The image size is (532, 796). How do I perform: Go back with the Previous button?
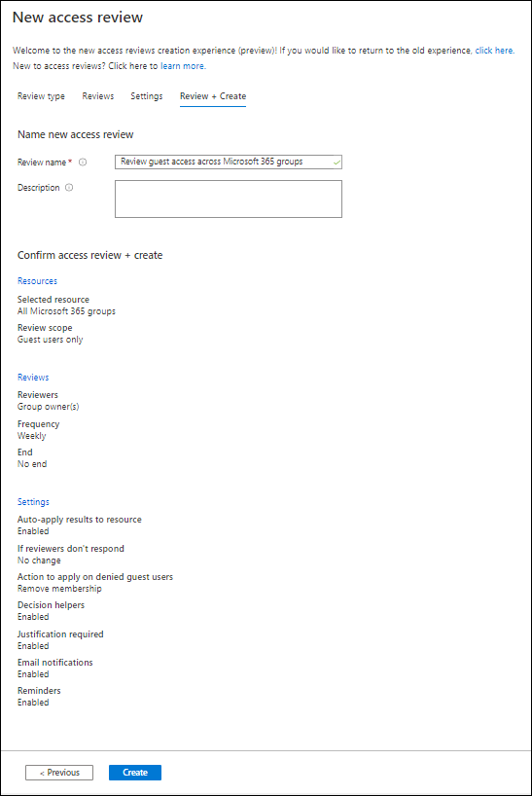[x=59, y=772]
